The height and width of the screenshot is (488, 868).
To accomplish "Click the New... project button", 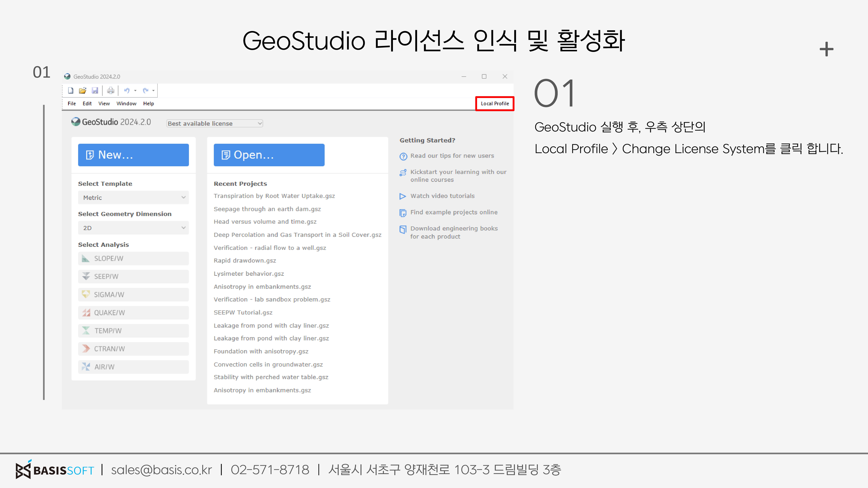I will point(133,155).
